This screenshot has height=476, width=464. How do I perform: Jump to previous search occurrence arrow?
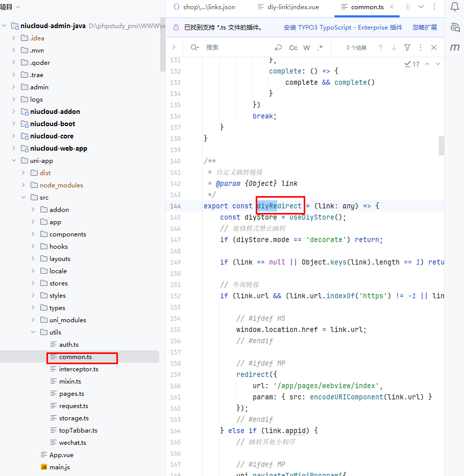coord(380,47)
